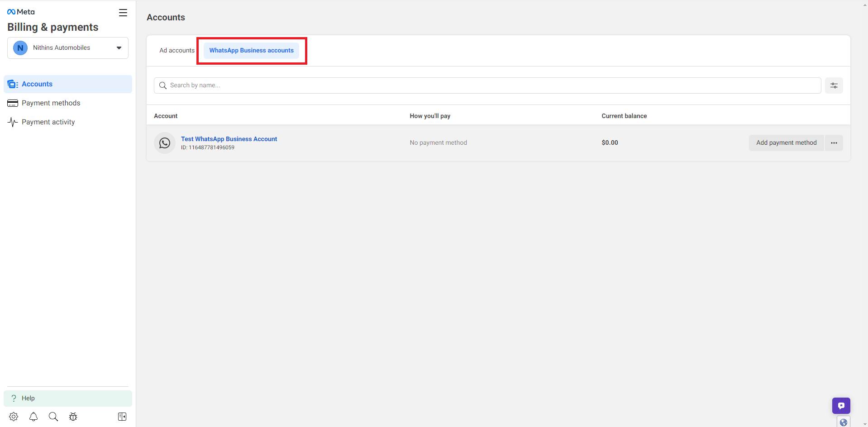Open the more options ellipsis menu

point(834,143)
